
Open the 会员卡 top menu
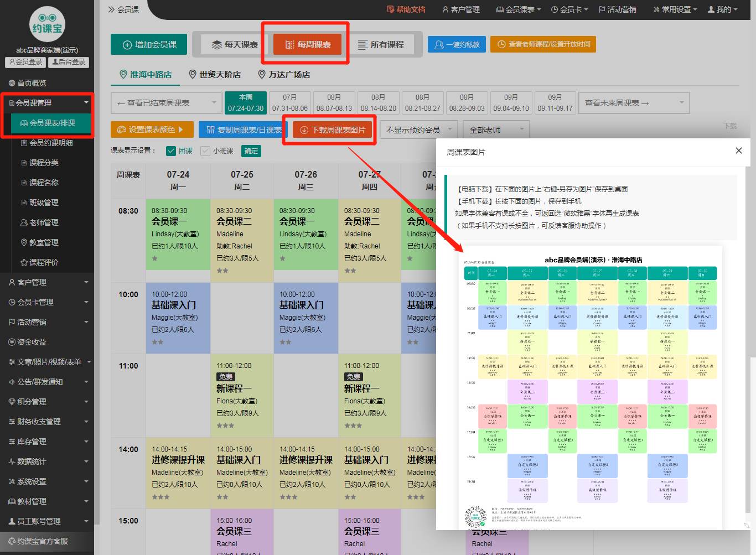click(570, 9)
